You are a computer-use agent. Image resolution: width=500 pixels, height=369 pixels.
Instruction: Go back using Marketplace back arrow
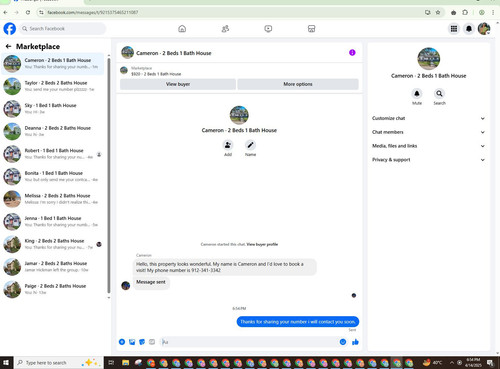pyautogui.click(x=8, y=46)
